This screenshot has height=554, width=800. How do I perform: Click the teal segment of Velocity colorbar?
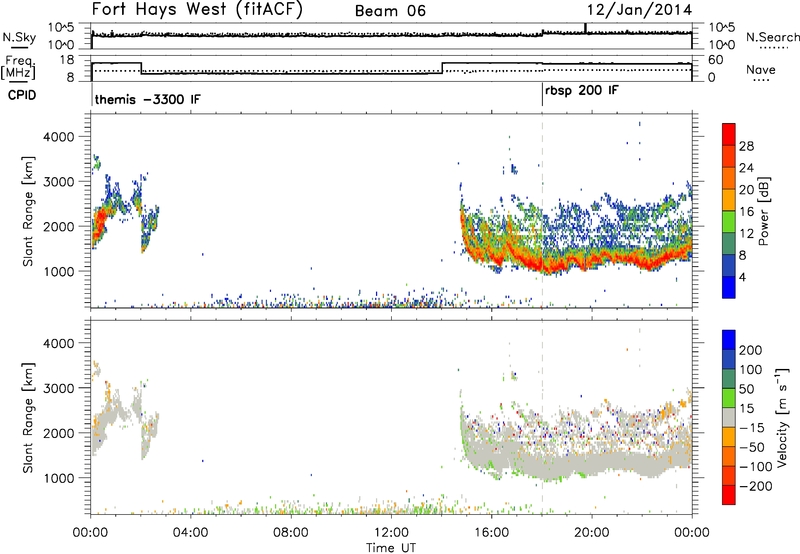pos(729,379)
